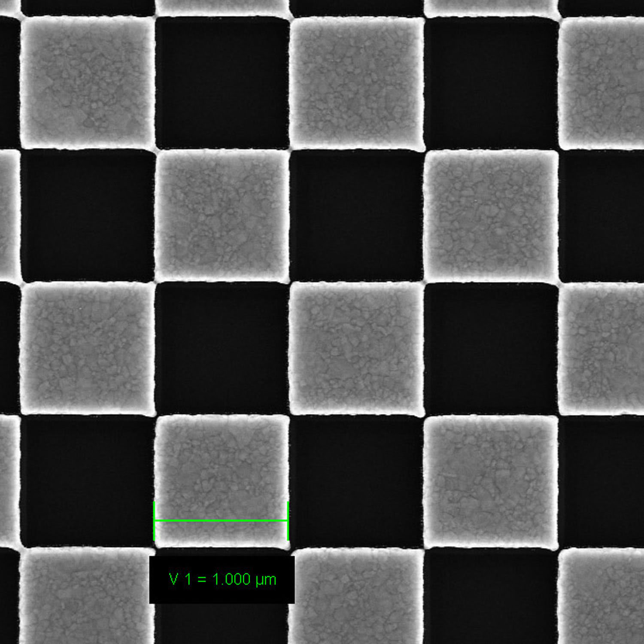Click center of gray square holding measurement line
This screenshot has height=644, width=644.
[x=222, y=481]
